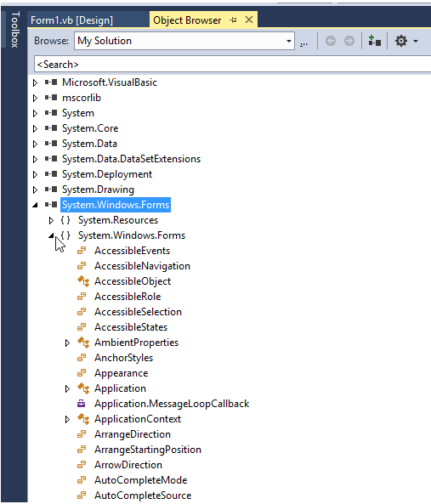The image size is (431, 504).
Task: Click the assembly icon beside mscorlib
Action: pos(51,98)
